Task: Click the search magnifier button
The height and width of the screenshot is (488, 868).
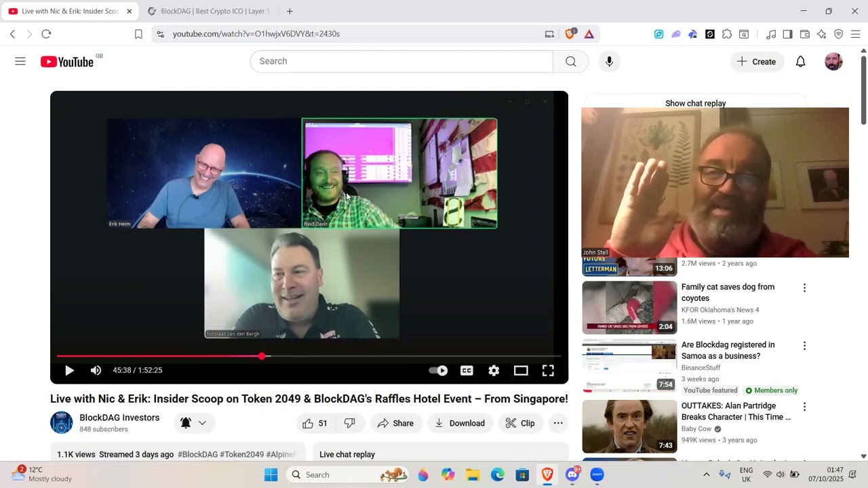Action: coord(571,62)
